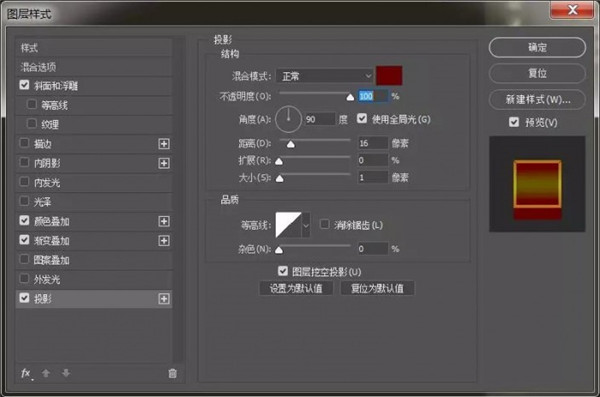Screen dimensions: 600x397
Task: Open 内发光 settings row
Action: pos(94,183)
